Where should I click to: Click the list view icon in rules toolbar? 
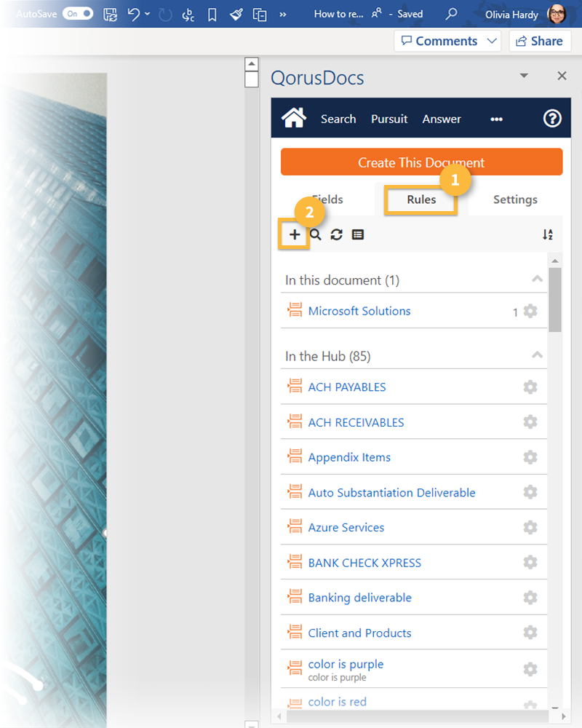click(x=358, y=234)
